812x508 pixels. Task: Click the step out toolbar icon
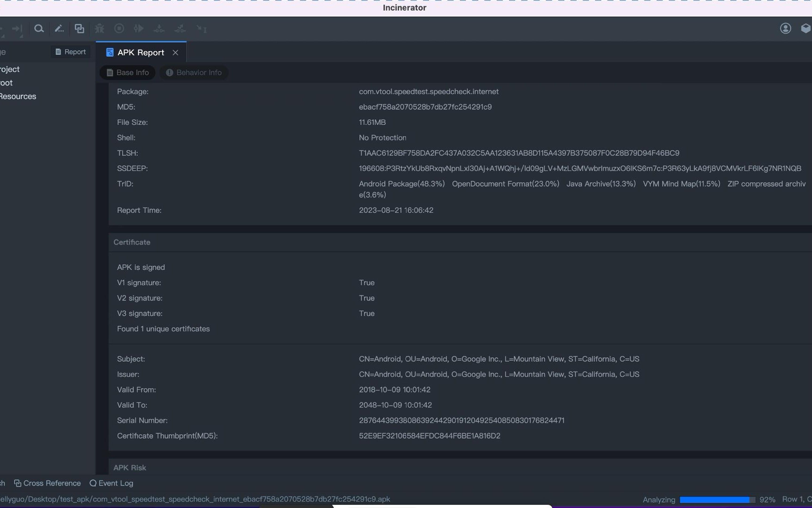(x=180, y=28)
